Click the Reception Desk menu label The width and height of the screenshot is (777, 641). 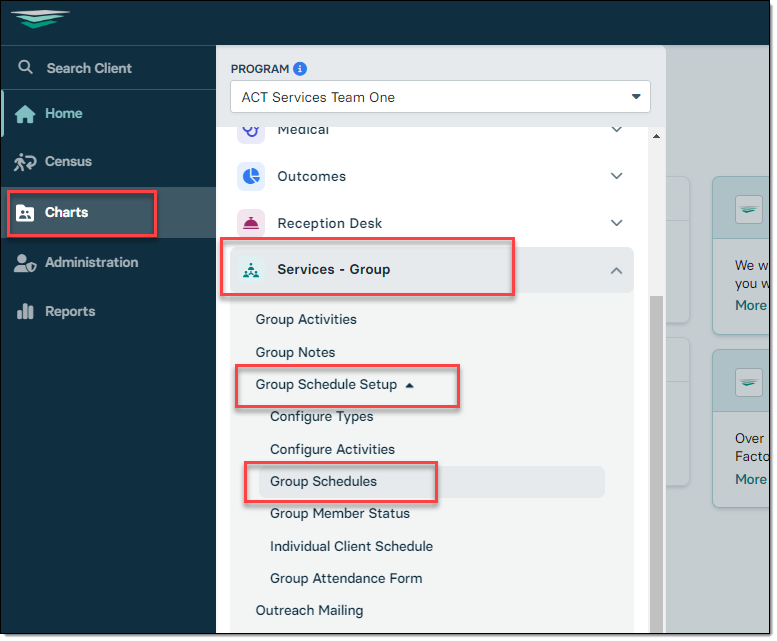(330, 223)
